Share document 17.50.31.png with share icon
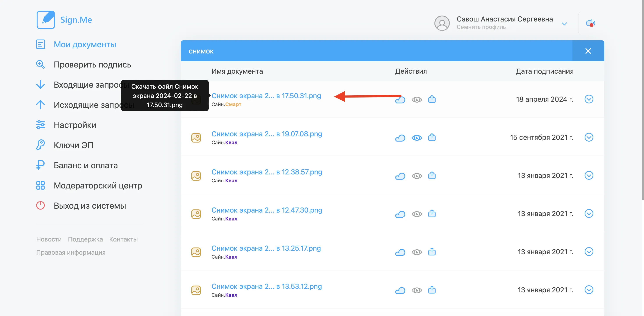644x316 pixels. 432,99
